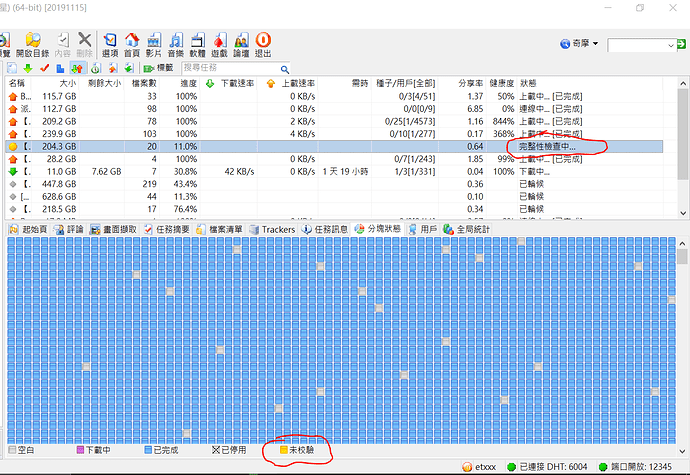Viewport: 690px width, 475px height.
Task: Select the task sized 112.7 GB
Action: click(334, 109)
